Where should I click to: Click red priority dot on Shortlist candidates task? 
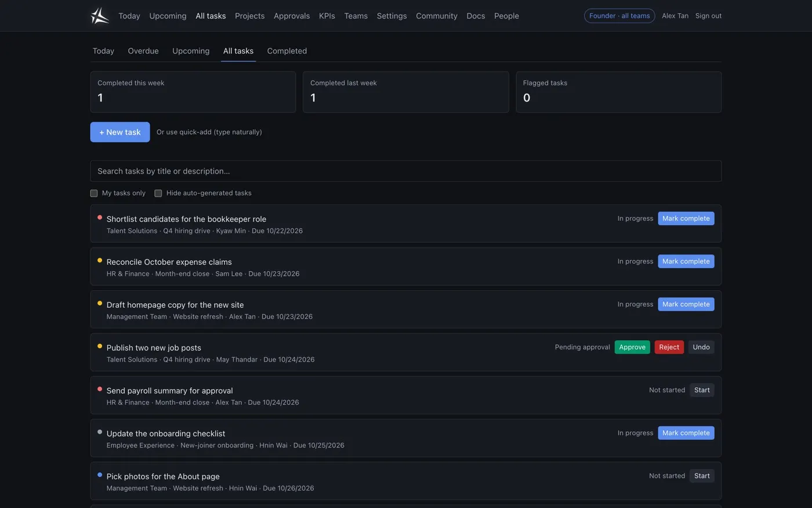pos(100,217)
